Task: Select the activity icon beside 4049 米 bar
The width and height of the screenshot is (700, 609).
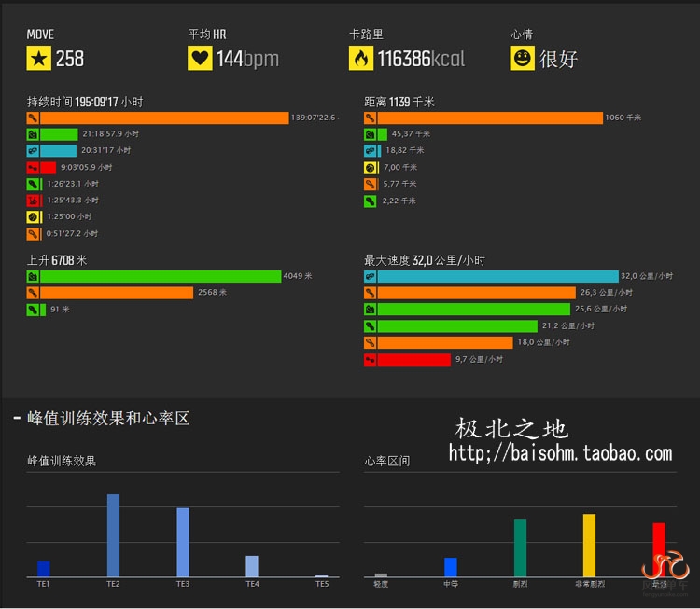Action: (x=34, y=277)
